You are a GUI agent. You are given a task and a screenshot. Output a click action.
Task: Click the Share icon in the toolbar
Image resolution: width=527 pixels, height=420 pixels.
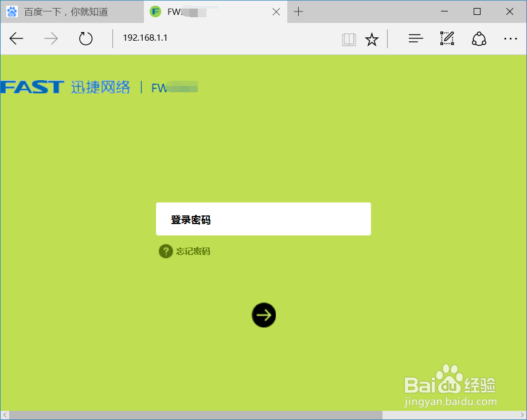(478, 38)
